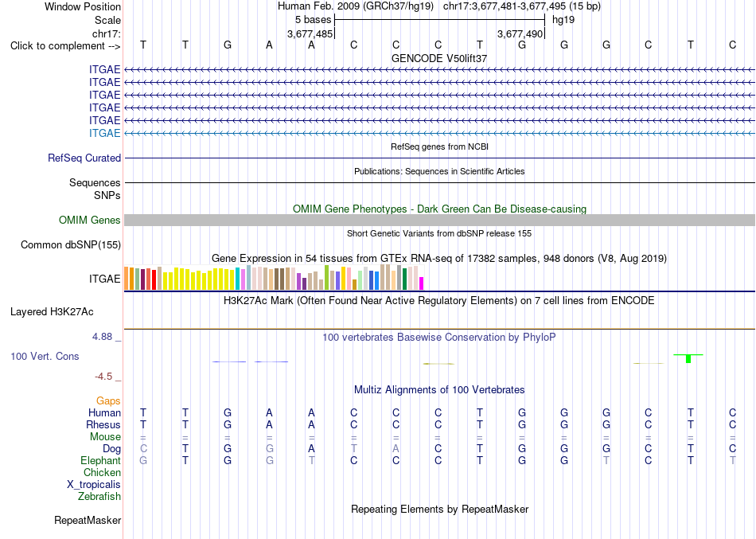This screenshot has width=756, height=539.
Task: Click the bright green PhyloP conservation bar
Action: (688, 358)
